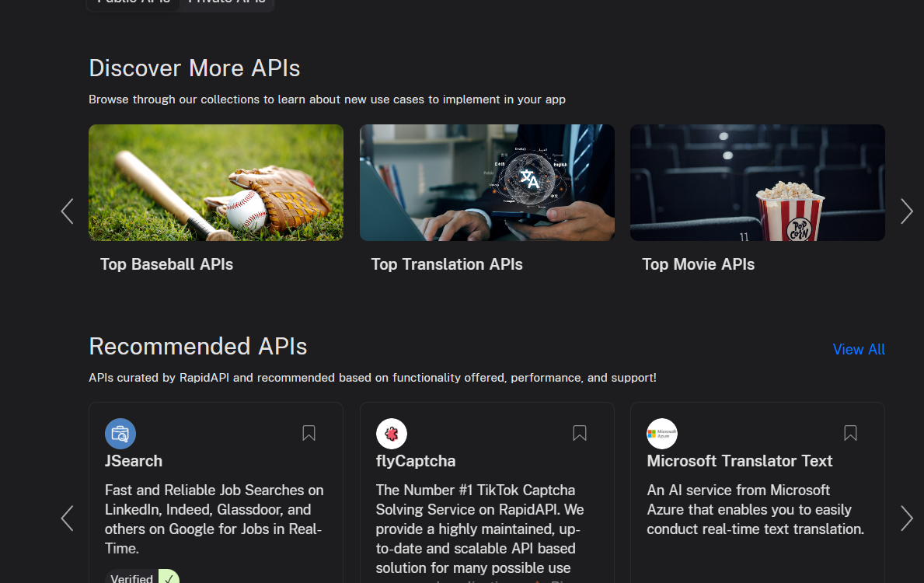
Task: Open the Top Translation APIs thumbnail image
Action: (486, 182)
